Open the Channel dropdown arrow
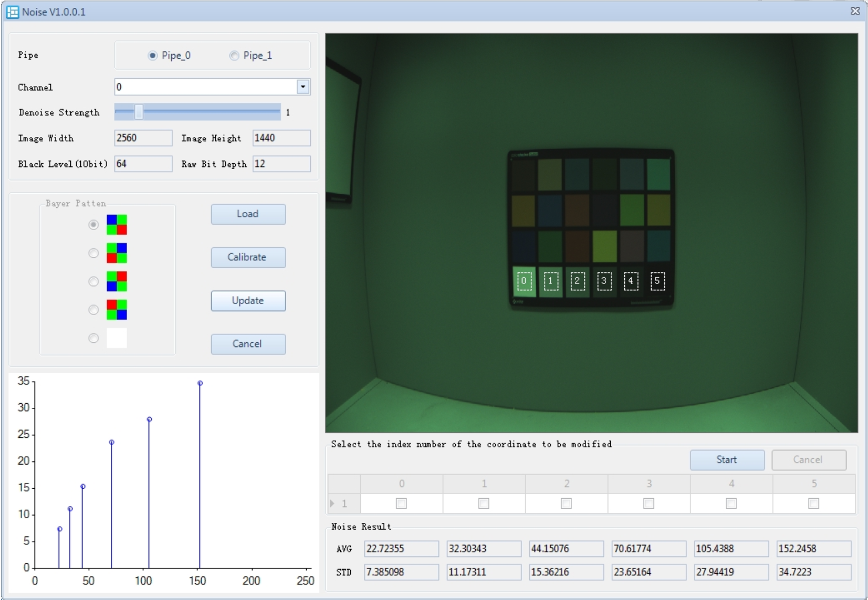Viewport: 868px width, 600px height. coord(303,87)
